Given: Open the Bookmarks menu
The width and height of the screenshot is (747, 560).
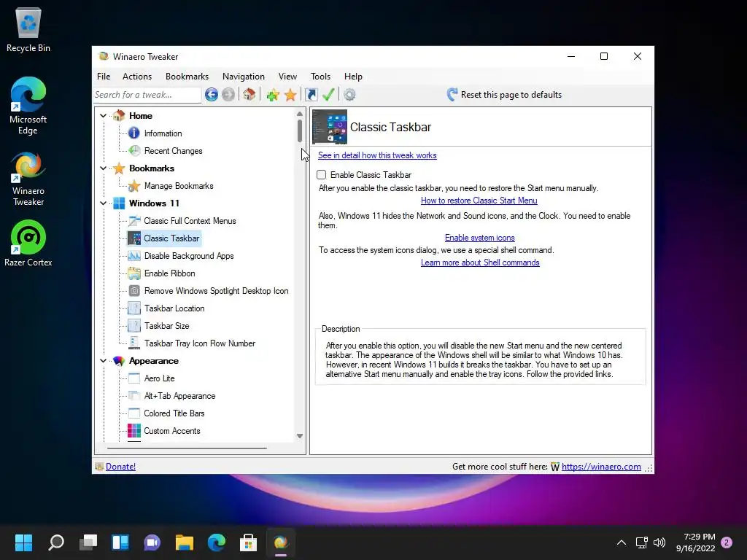Looking at the screenshot, I should pos(187,76).
